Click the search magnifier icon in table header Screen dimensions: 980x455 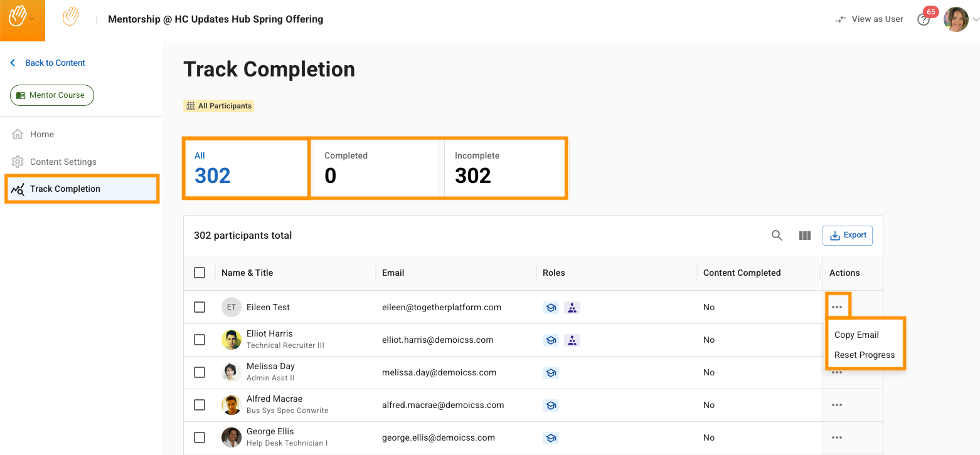[777, 236]
